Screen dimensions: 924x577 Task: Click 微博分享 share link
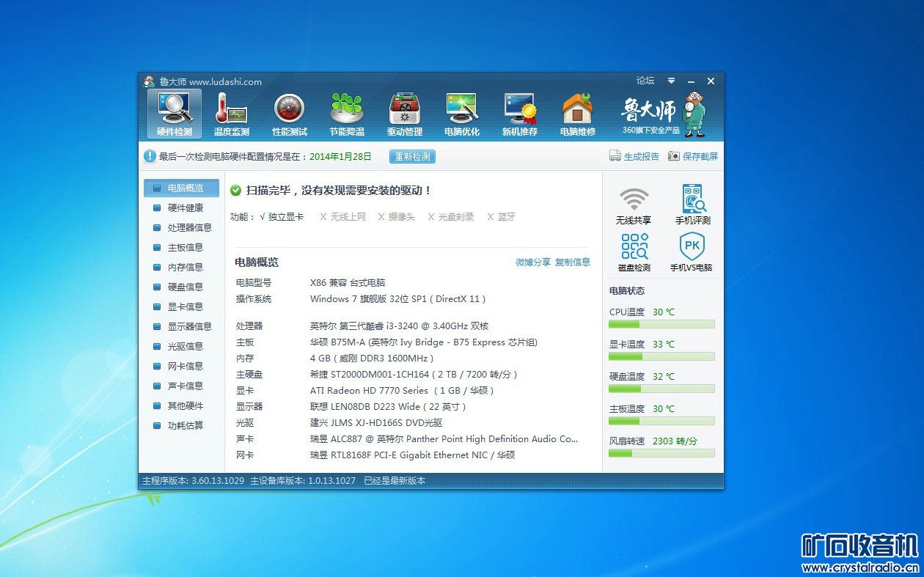(x=533, y=262)
